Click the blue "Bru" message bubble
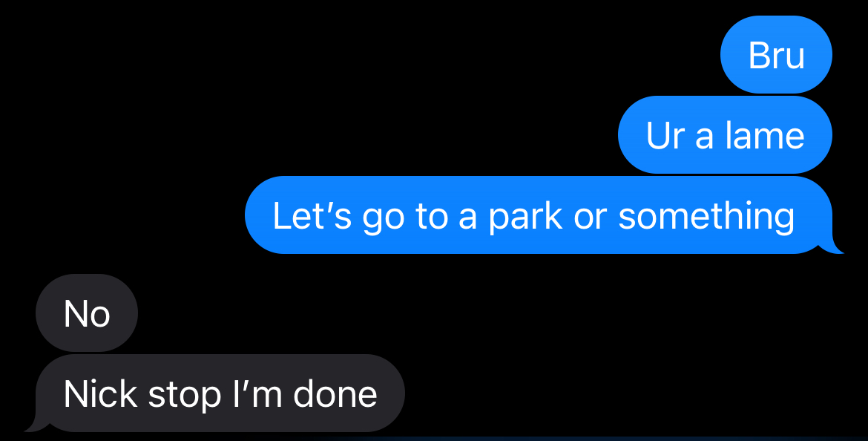 pos(776,55)
